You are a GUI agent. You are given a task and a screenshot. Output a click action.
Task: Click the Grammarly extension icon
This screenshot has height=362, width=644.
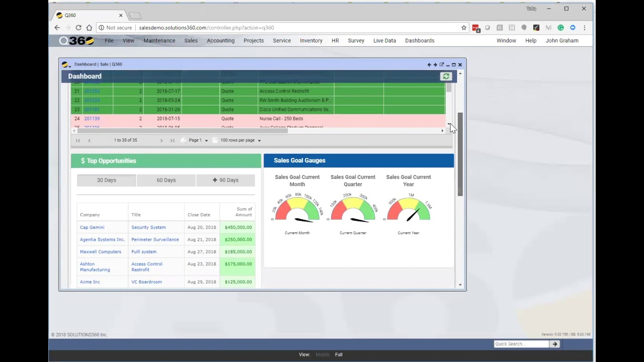click(560, 28)
